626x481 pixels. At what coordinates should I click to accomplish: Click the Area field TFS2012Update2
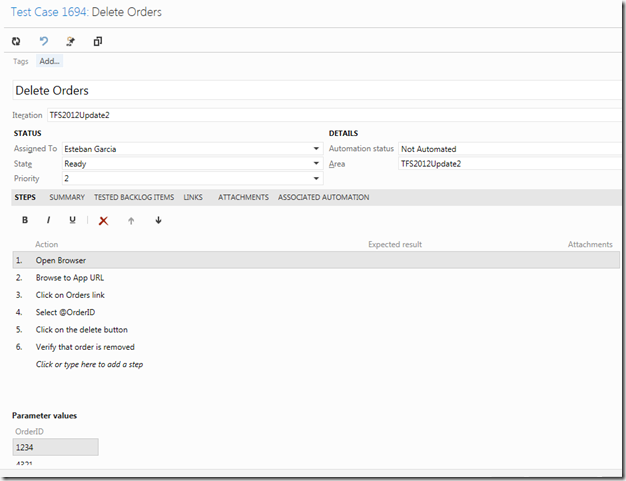click(x=509, y=164)
